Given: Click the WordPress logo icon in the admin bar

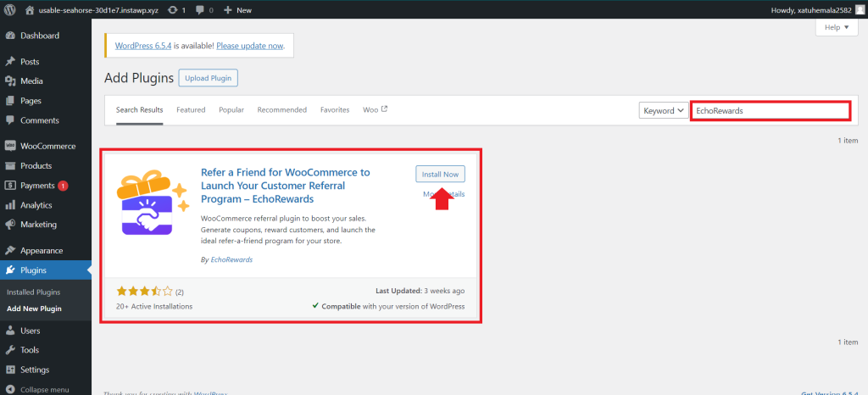Looking at the screenshot, I should (10, 10).
